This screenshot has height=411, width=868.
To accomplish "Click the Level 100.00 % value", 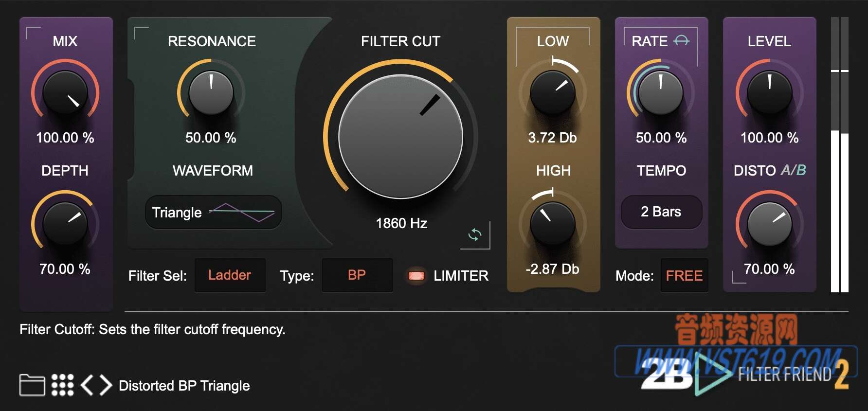I will (770, 138).
